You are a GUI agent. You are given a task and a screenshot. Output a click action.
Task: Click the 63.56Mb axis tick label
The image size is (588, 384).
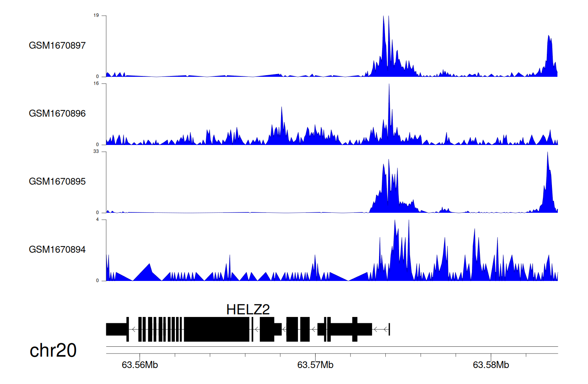point(140,365)
